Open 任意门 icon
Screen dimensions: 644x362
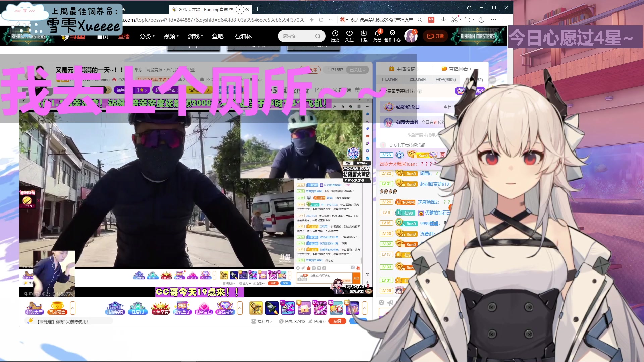coord(138,308)
